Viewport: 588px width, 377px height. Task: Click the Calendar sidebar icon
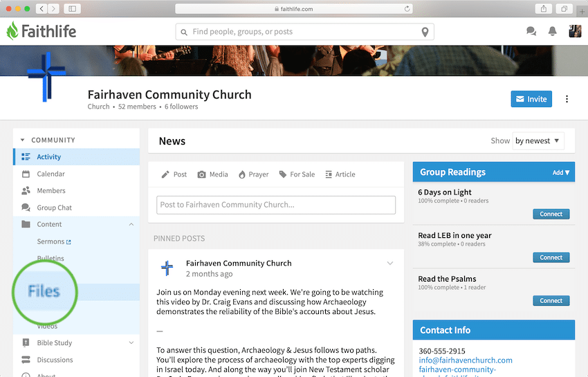26,174
